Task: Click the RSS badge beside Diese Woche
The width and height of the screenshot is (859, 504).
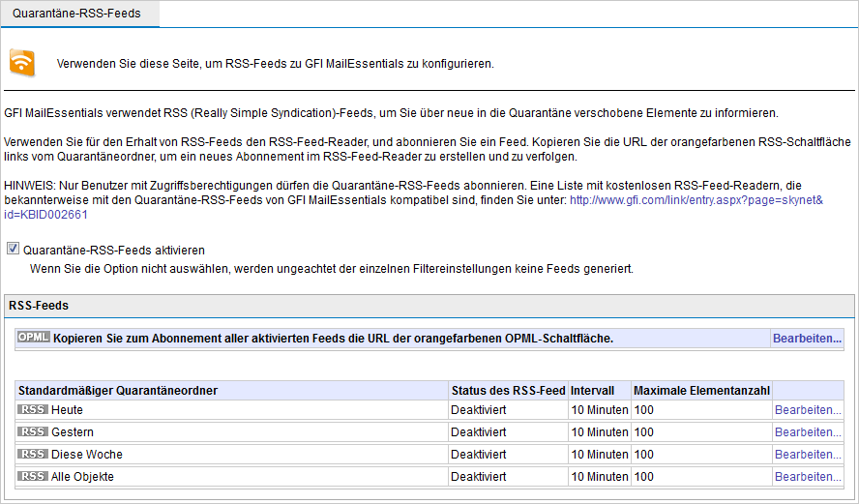Action: pyautogui.click(x=33, y=455)
